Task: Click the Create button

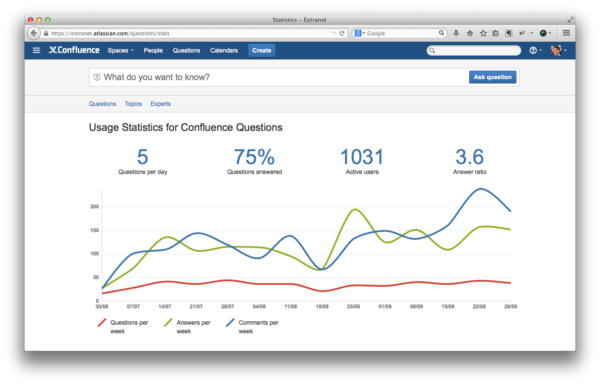Action: pos(262,51)
